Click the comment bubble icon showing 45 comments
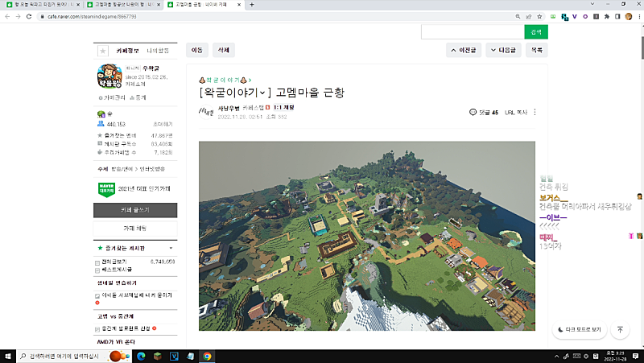644x363 pixels. 473,113
